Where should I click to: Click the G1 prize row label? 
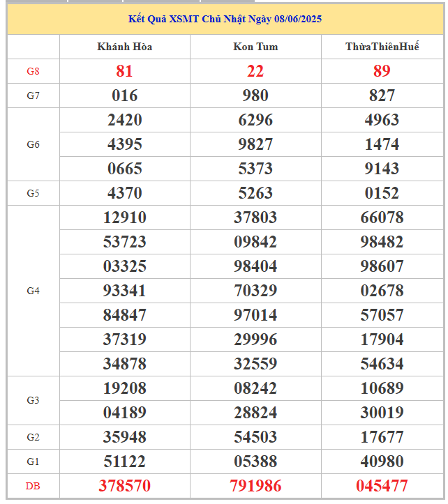coord(33,461)
